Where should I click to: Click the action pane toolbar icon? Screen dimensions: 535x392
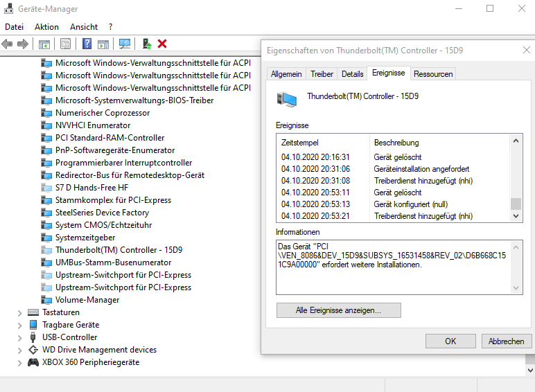pyautogui.click(x=103, y=44)
